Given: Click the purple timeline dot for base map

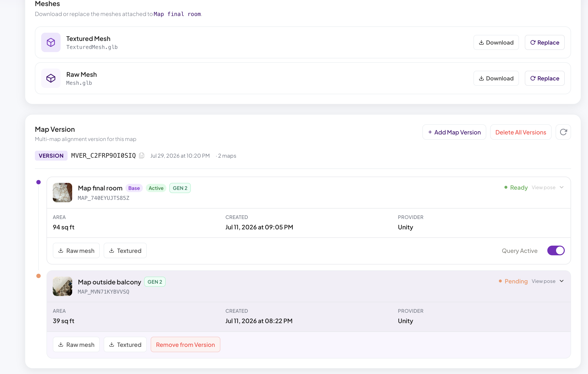Looking at the screenshot, I should 38,182.
